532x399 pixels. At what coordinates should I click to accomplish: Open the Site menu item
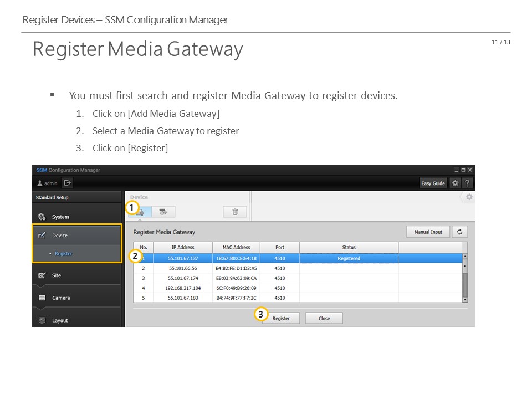coord(76,275)
